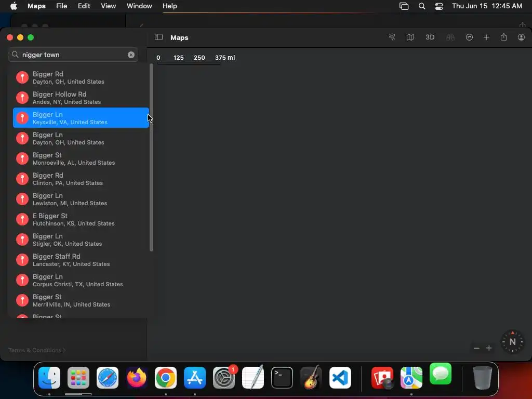Open Bigger St in Merrillville, IN

coord(81,300)
